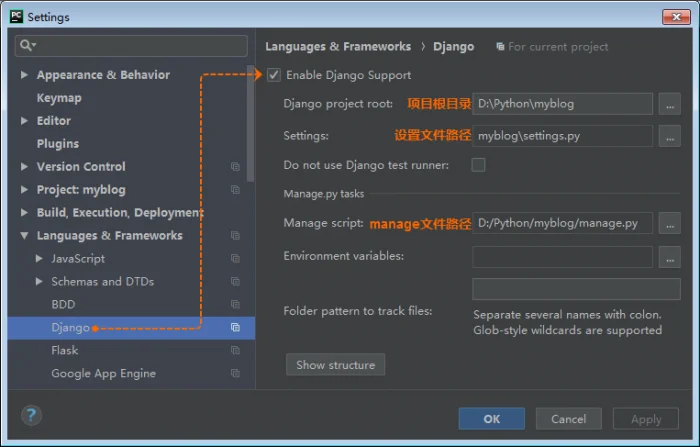Viewport: 700px width, 447px height.
Task: Click the Django breadcrumb label
Action: pyautogui.click(x=454, y=46)
